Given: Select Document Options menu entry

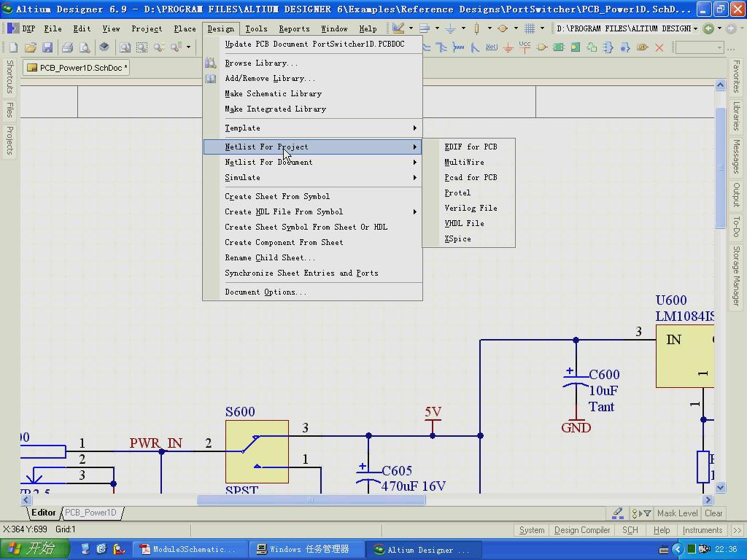Looking at the screenshot, I should tap(313, 292).
